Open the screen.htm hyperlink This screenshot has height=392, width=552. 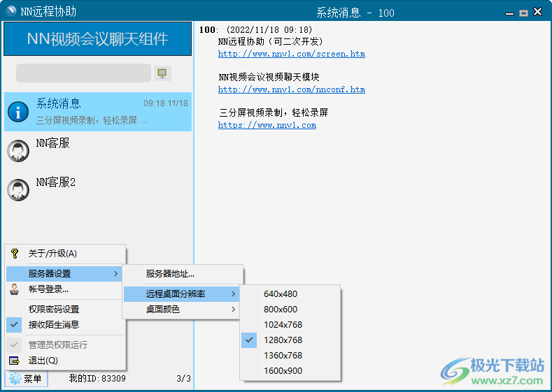click(x=292, y=54)
